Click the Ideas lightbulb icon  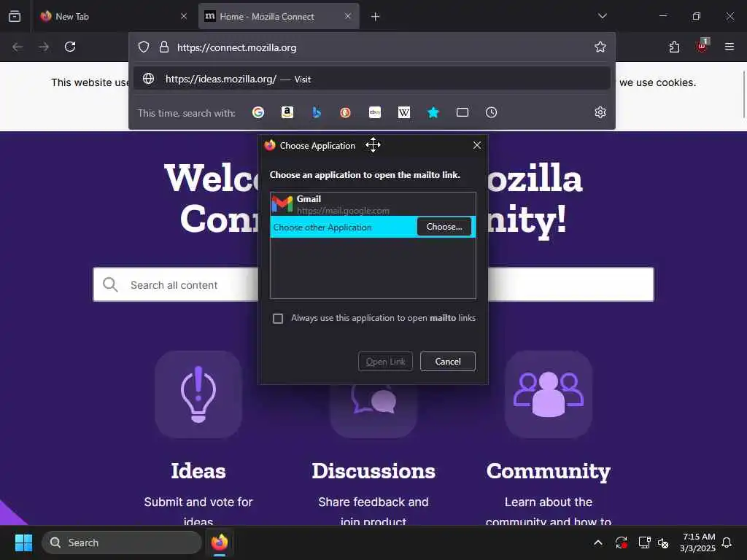coord(198,394)
